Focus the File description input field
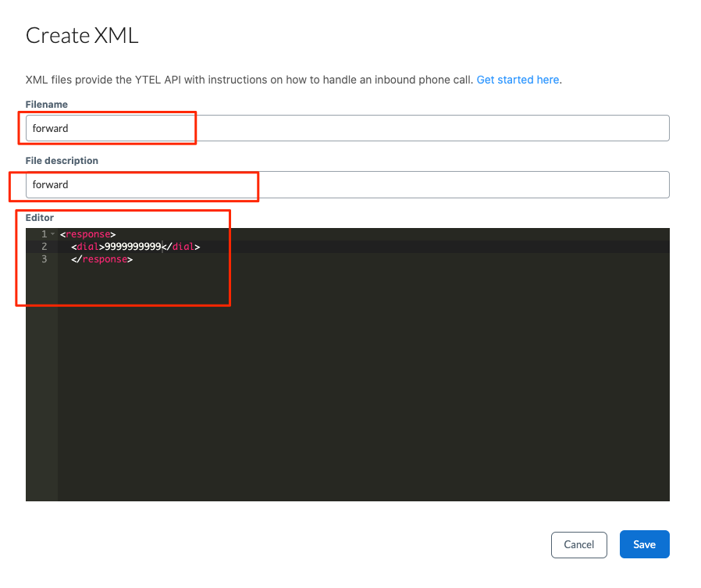The height and width of the screenshot is (588, 701). 347,184
